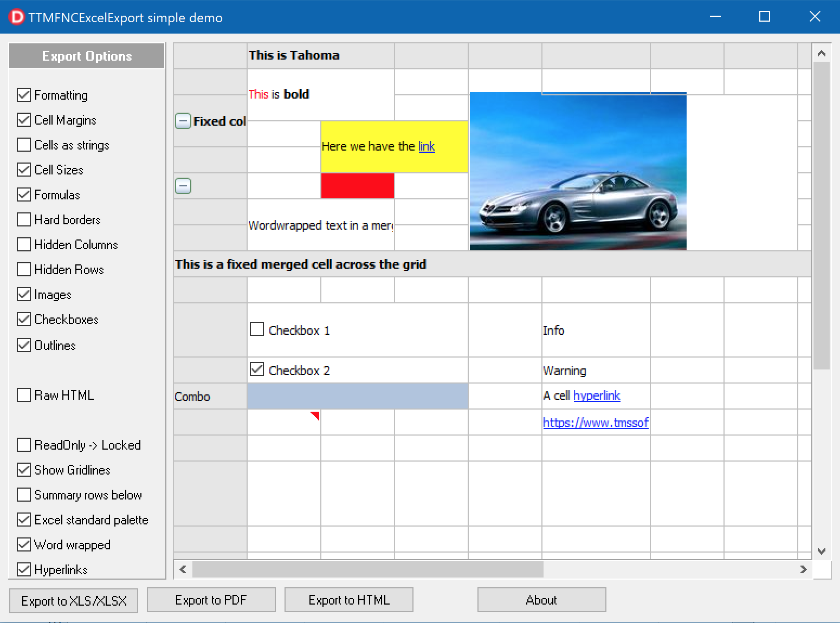Open the About dialog
Screen dimensions: 840x623
541,600
